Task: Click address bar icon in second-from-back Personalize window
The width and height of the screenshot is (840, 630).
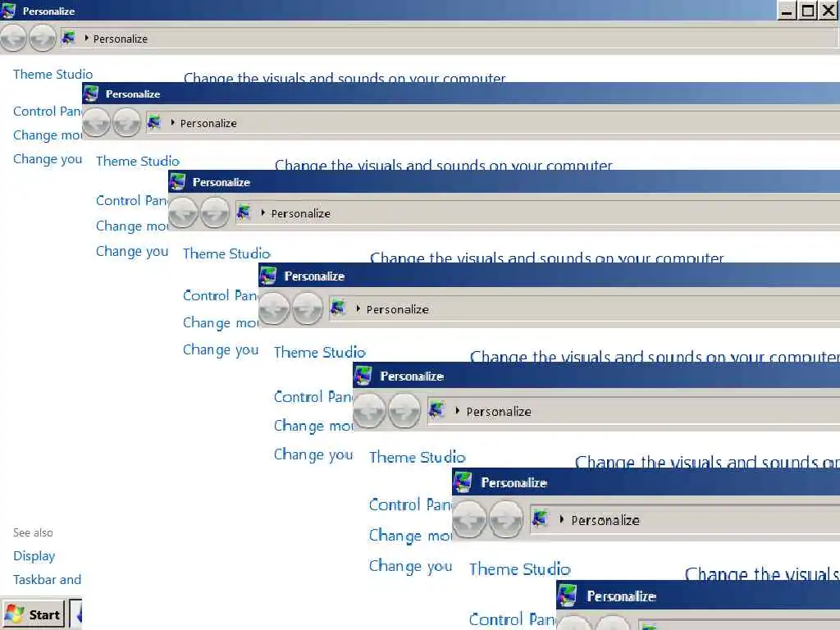Action: [x=154, y=123]
